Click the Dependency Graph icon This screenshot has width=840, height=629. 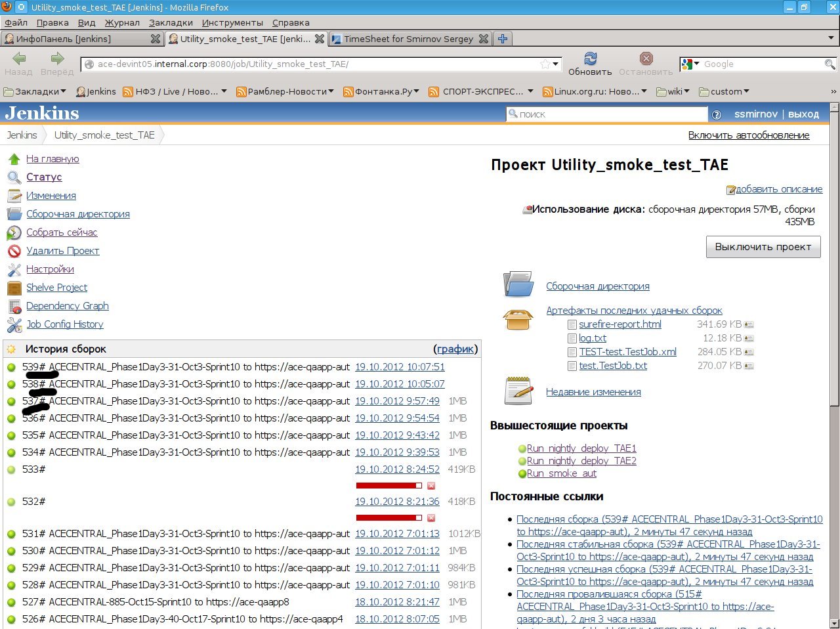pos(14,306)
